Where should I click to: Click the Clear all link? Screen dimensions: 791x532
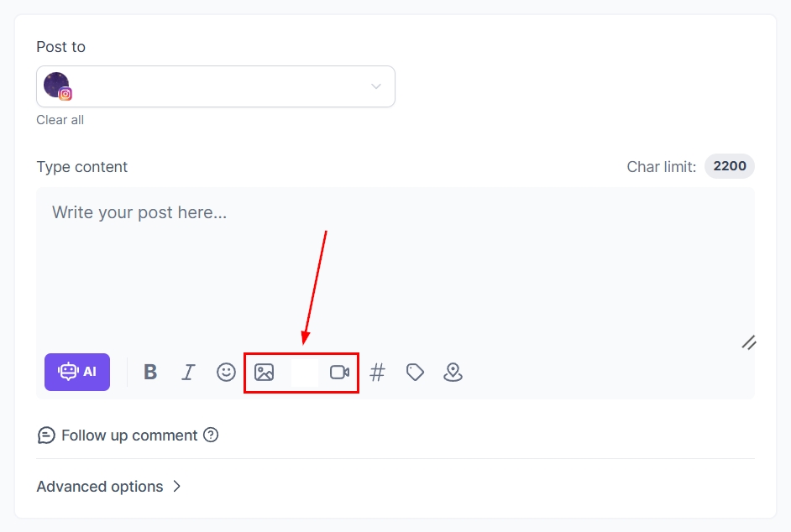click(x=60, y=120)
